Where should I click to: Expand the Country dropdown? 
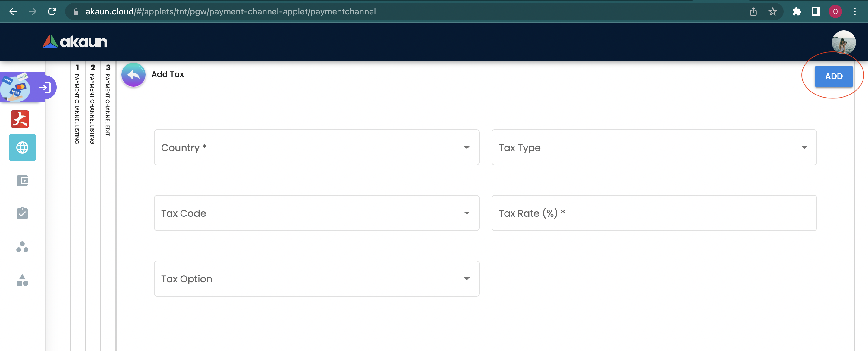click(x=316, y=148)
